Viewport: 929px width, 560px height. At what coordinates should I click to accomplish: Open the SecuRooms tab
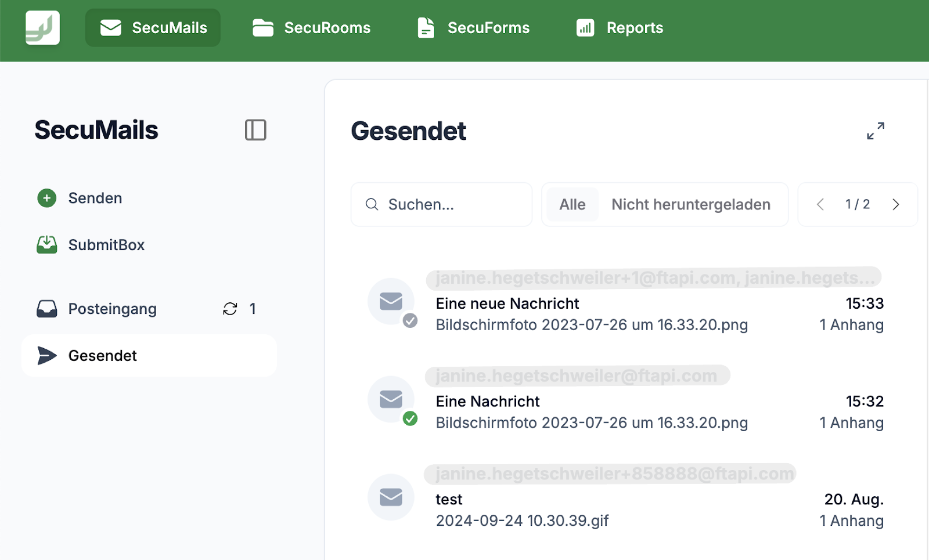click(312, 28)
